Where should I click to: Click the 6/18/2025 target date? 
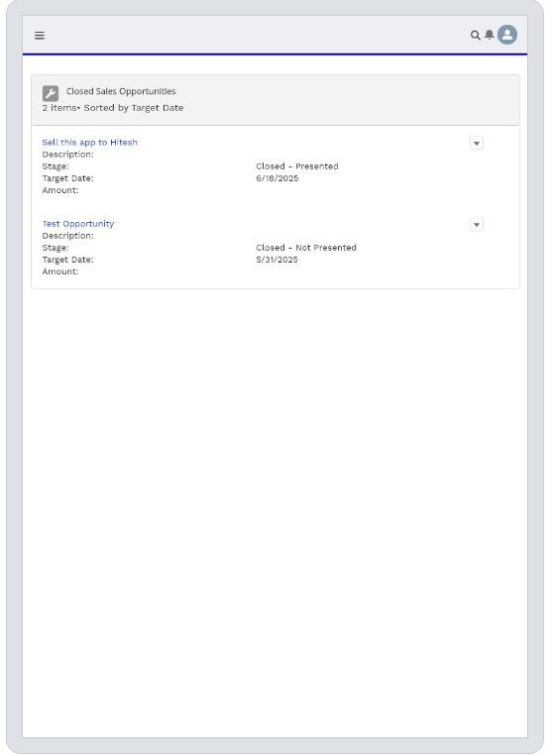click(277, 178)
